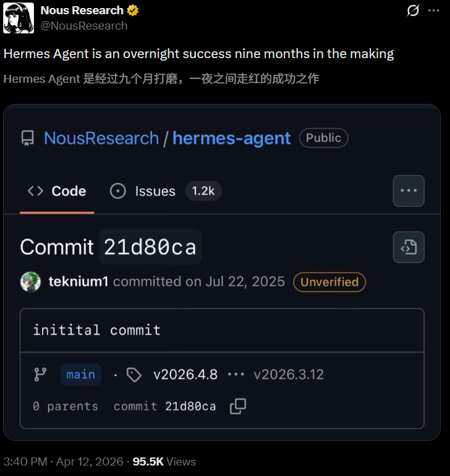Screen dimensions: 450x476
Task: Open the teknium1 author link
Action: click(x=79, y=282)
